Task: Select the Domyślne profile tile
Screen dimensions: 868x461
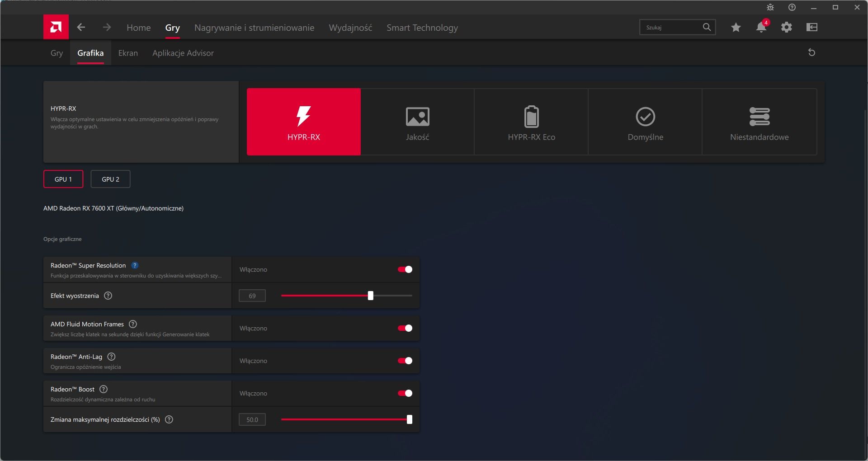Action: [646, 122]
